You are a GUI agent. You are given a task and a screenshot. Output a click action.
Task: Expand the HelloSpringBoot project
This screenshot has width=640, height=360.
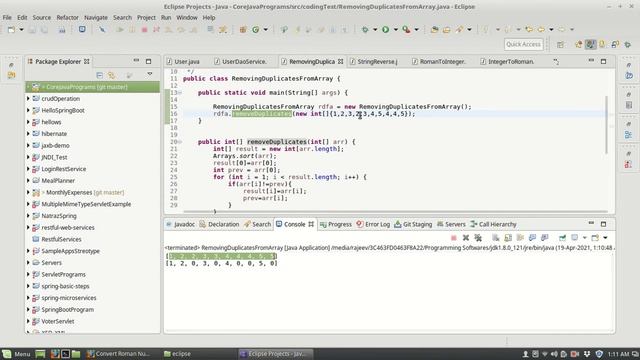click(x=28, y=110)
